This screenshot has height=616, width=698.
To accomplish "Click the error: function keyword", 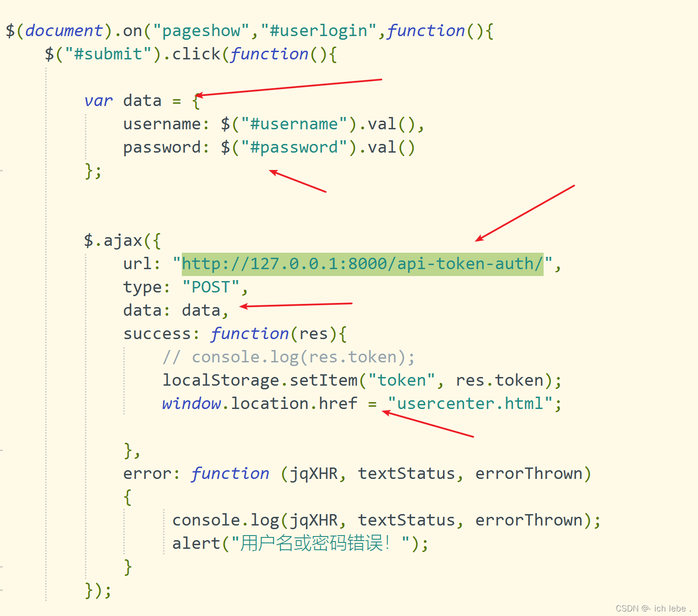I will pyautogui.click(x=196, y=473).
